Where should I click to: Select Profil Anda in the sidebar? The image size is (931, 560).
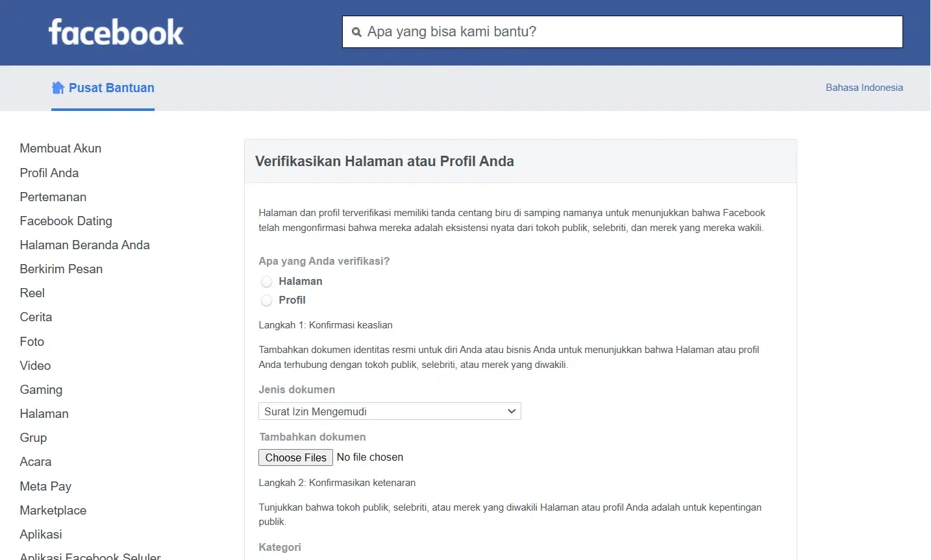pos(49,173)
